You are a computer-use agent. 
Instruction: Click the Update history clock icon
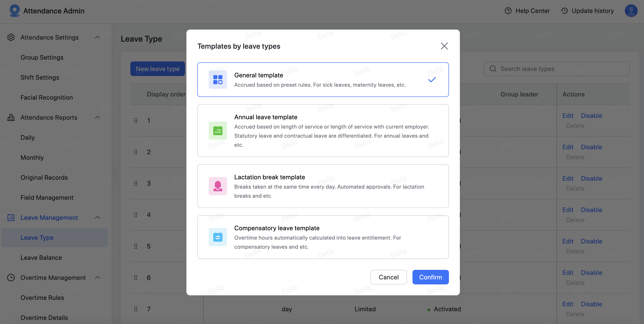tap(564, 11)
